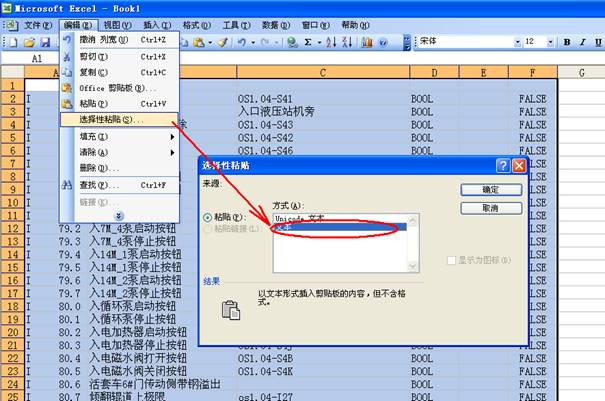
Task: Click the Save floppy disk icon
Action: (x=44, y=42)
